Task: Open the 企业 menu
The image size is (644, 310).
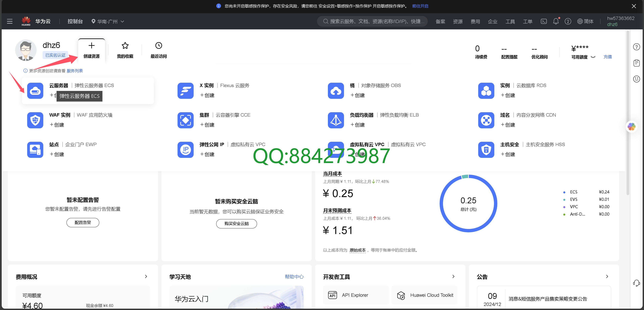Action: click(492, 21)
